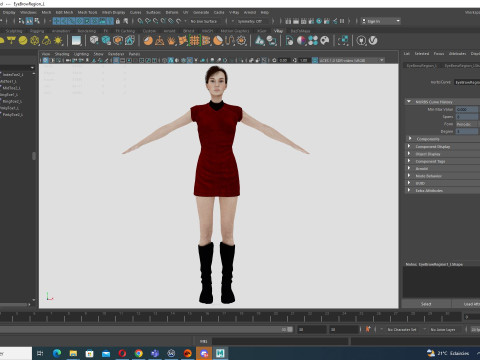Open File Explorer from the taskbar
This screenshot has height=360, width=480.
coord(73,353)
